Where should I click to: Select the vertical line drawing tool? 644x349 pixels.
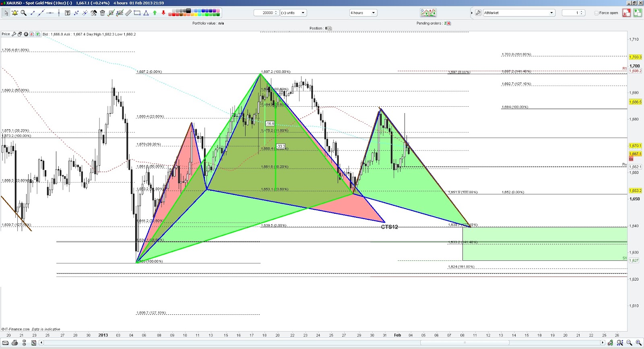[x=59, y=13]
